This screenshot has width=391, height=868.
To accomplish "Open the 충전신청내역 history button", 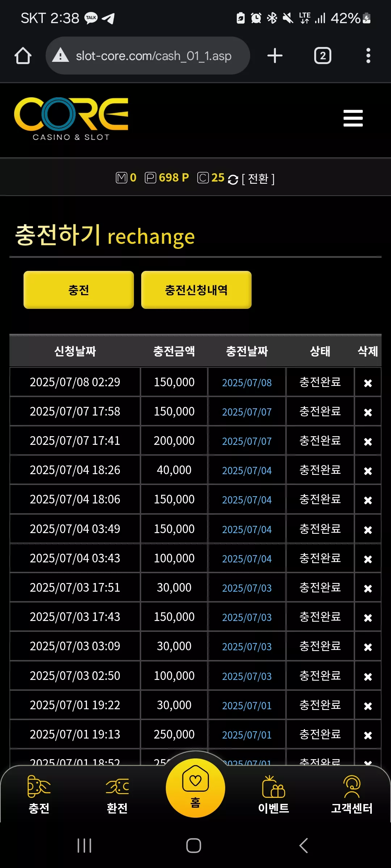I will (196, 290).
